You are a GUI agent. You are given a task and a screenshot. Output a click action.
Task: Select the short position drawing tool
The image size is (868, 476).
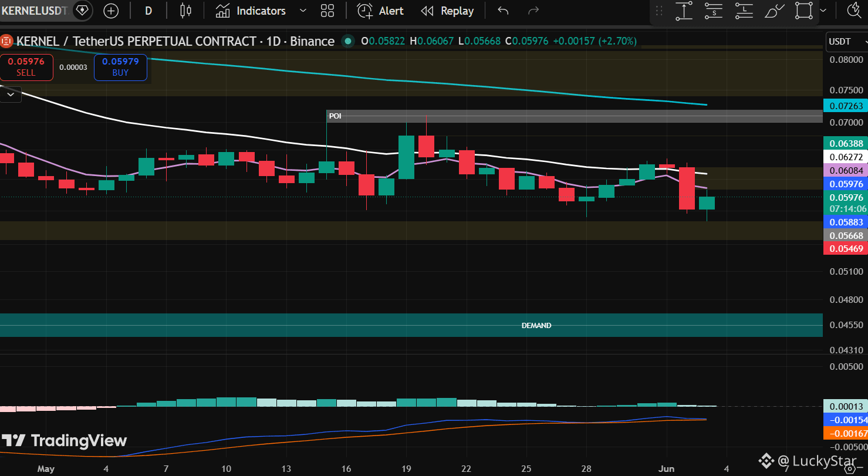coord(714,11)
